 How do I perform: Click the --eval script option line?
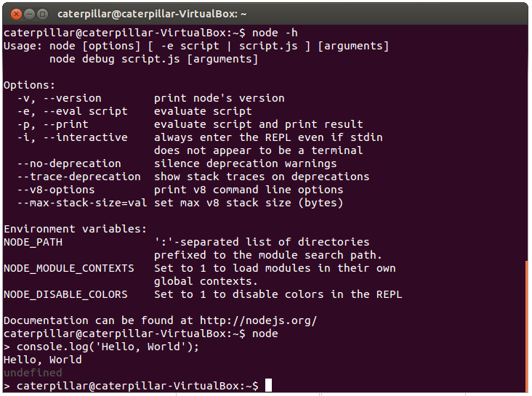tap(73, 111)
